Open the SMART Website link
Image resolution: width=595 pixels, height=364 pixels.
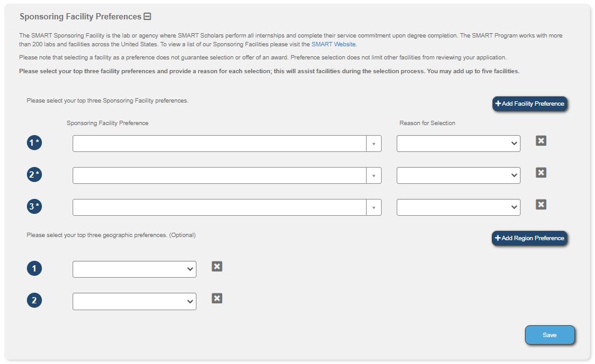point(333,44)
